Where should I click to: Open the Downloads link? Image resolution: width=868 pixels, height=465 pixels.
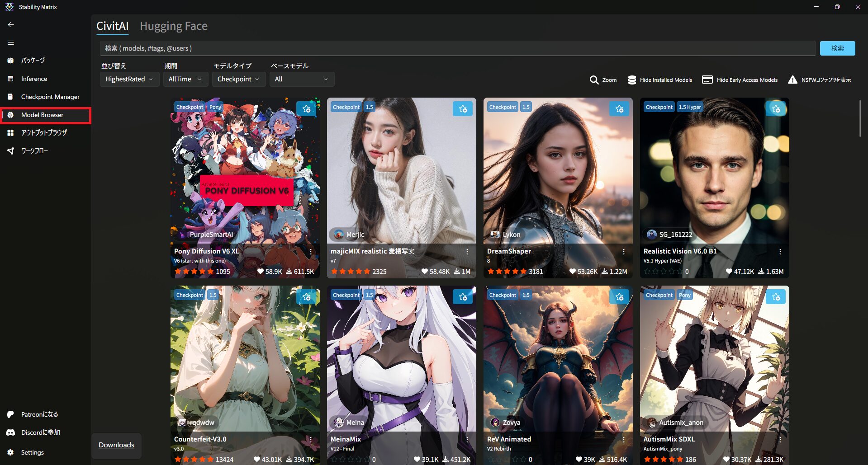pyautogui.click(x=116, y=445)
